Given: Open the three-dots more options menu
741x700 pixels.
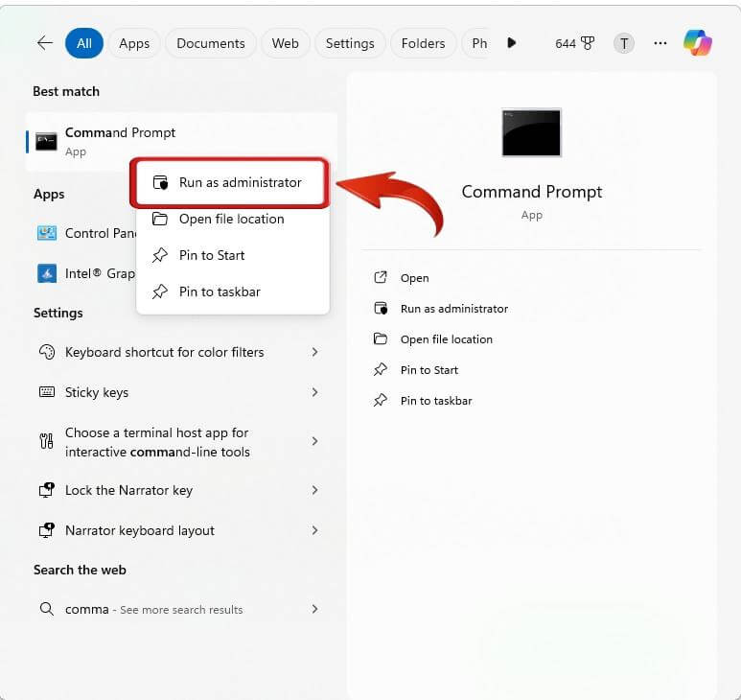Looking at the screenshot, I should [660, 43].
